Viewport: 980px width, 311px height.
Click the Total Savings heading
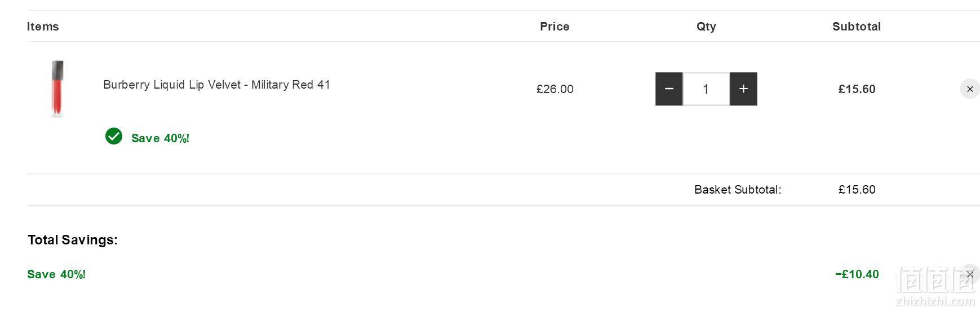pyautogui.click(x=73, y=240)
